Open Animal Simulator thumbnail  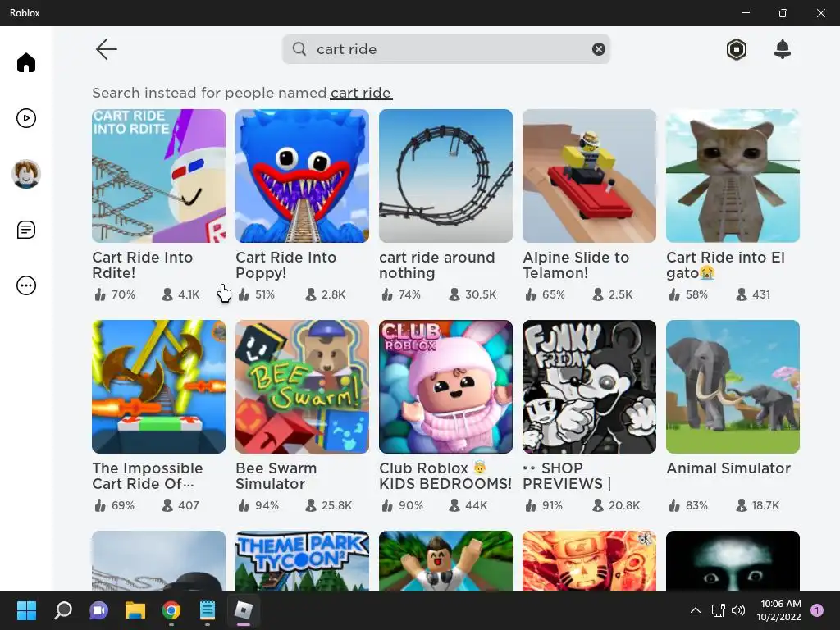point(733,387)
